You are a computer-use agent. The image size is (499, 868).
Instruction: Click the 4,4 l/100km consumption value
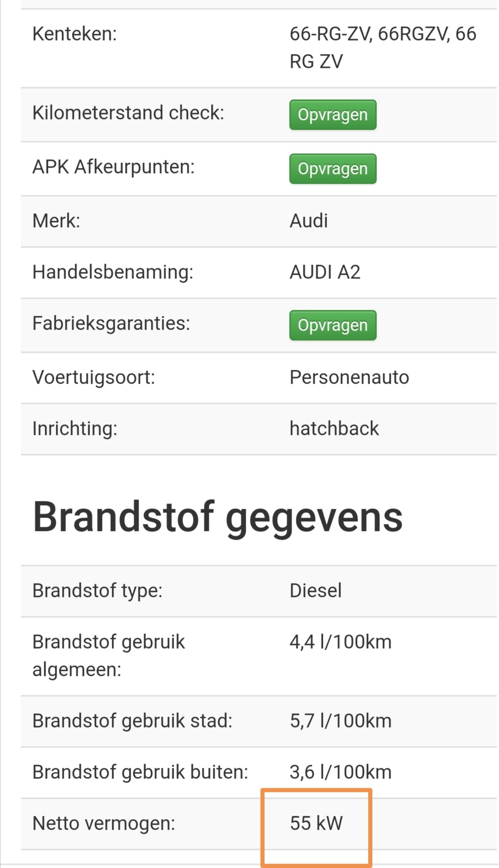pyautogui.click(x=341, y=642)
